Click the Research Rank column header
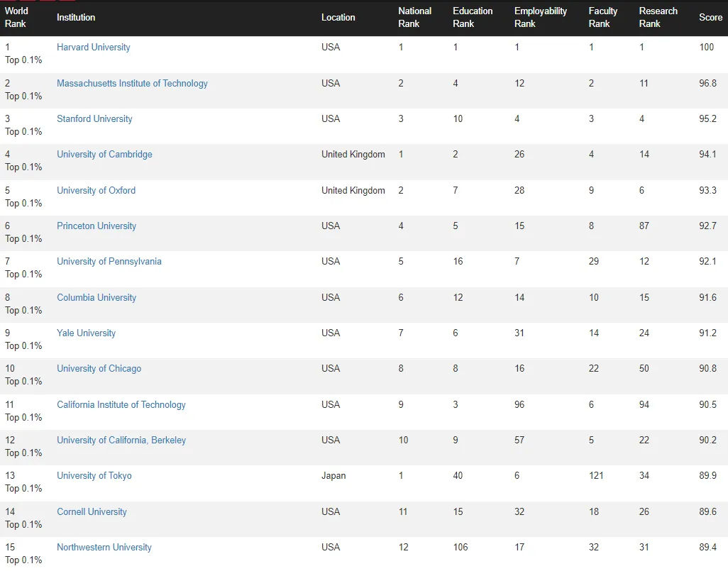Screen dimensions: 728x571 coord(658,18)
